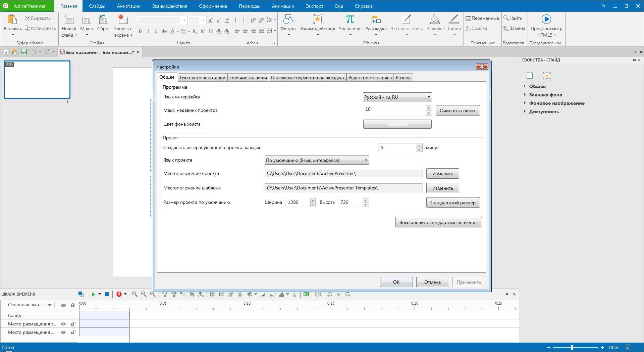Click the new blank project icon
Image resolution: width=644 pixels, height=352 pixels.
pos(6,52)
